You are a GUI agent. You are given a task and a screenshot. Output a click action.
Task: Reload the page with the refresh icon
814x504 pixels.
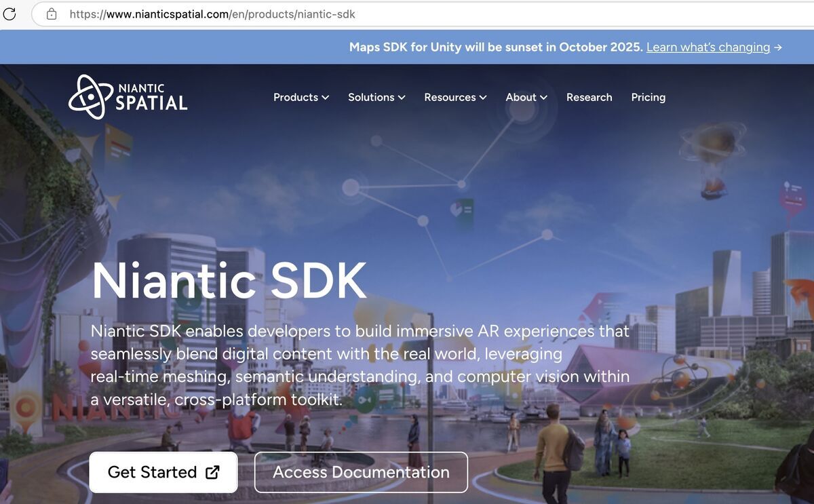pyautogui.click(x=9, y=14)
